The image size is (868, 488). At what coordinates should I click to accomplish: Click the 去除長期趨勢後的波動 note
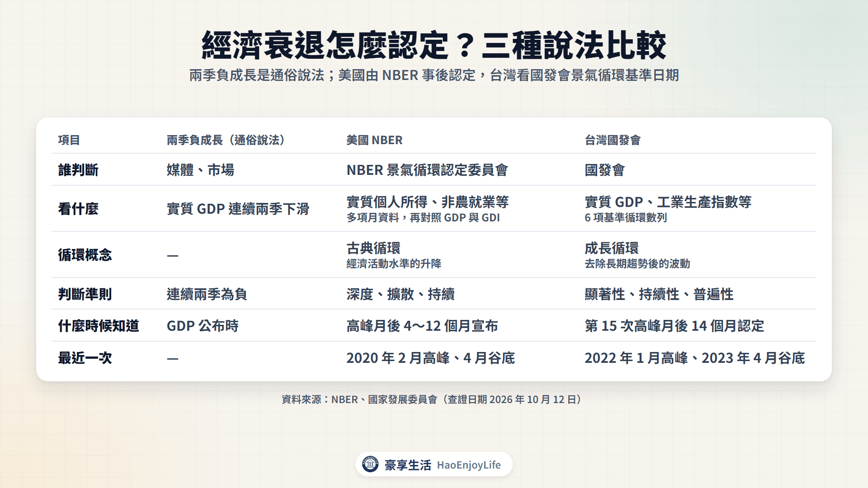pos(637,264)
